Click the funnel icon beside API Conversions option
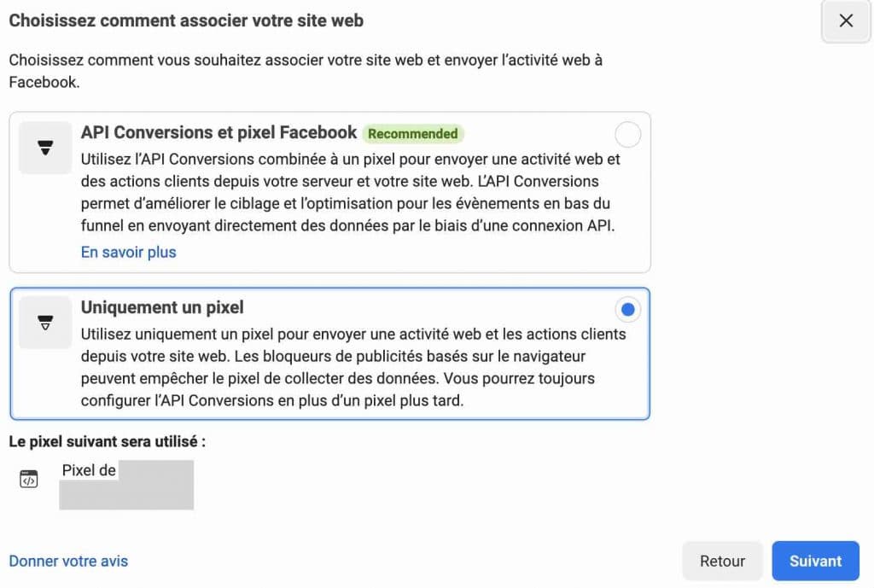Viewport: 874px width, 588px height. tap(44, 147)
